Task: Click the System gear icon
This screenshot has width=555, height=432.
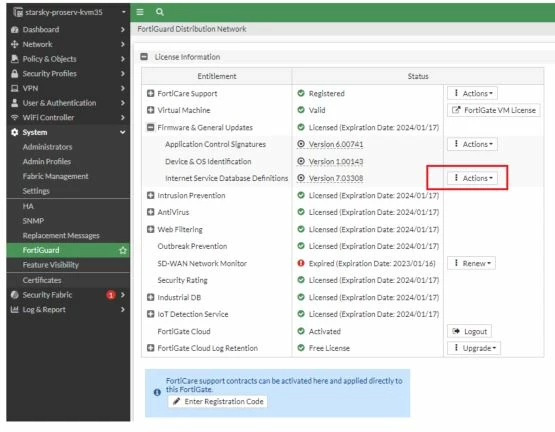Action: [x=15, y=132]
